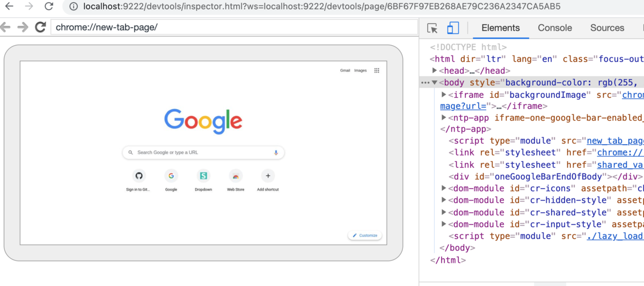Click the magnifier icon in search box
Image resolution: width=644 pixels, height=286 pixels.
point(130,153)
